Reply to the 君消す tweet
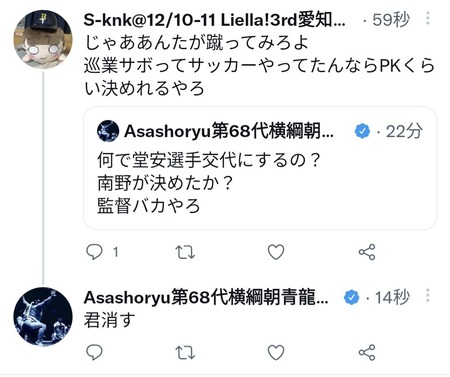This screenshot has width=450, height=377. 94,352
